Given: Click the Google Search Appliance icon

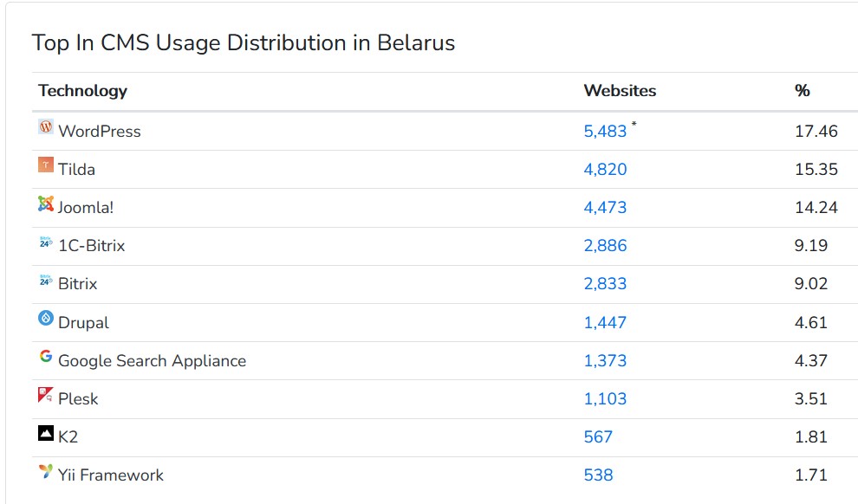Looking at the screenshot, I should pyautogui.click(x=46, y=357).
